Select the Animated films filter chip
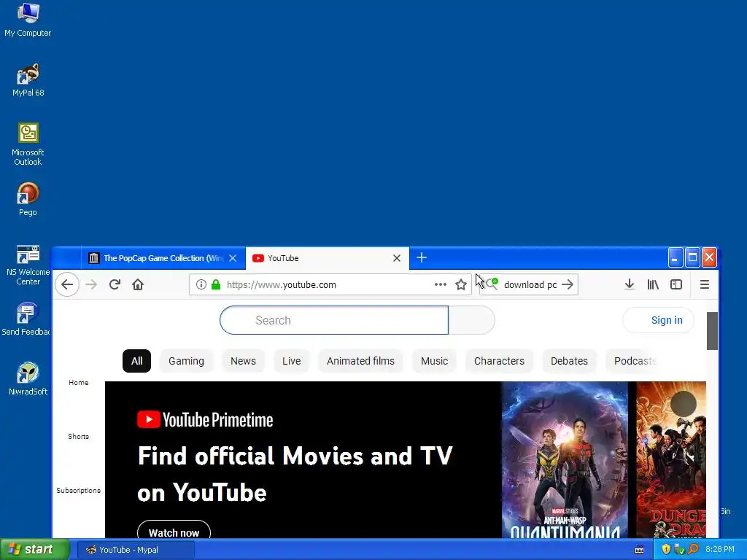Image resolution: width=747 pixels, height=560 pixels. [360, 361]
